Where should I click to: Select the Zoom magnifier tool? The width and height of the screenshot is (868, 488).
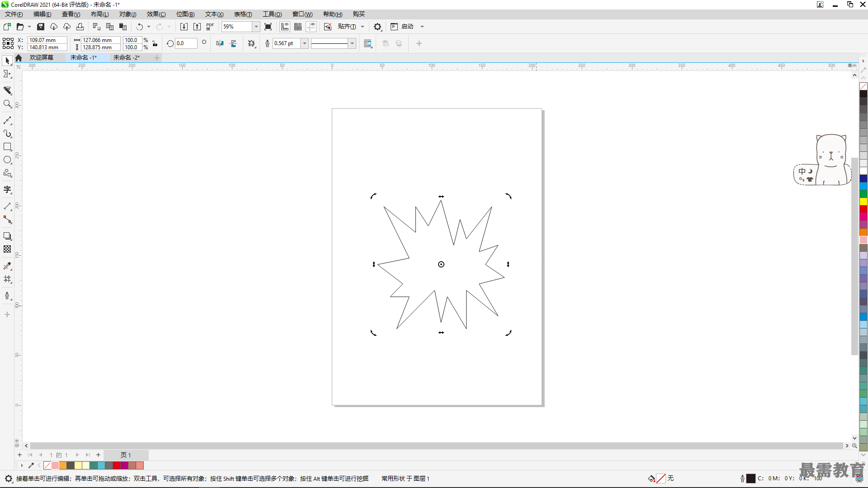pos(7,104)
